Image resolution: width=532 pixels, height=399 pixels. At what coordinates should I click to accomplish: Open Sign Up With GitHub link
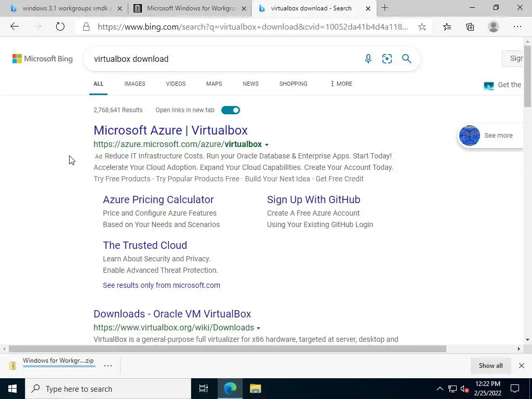pos(313,199)
